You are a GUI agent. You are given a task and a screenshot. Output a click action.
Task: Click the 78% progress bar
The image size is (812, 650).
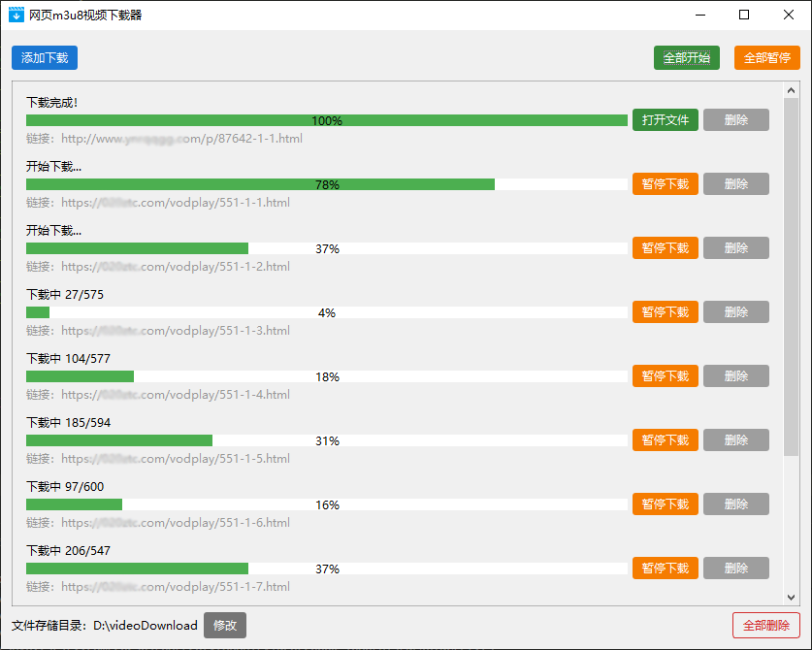click(x=327, y=184)
